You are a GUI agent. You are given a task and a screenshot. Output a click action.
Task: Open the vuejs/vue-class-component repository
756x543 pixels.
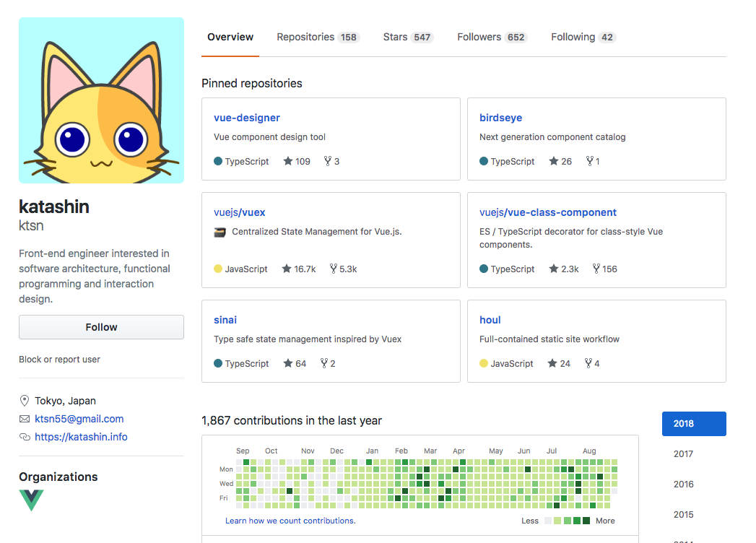point(548,212)
